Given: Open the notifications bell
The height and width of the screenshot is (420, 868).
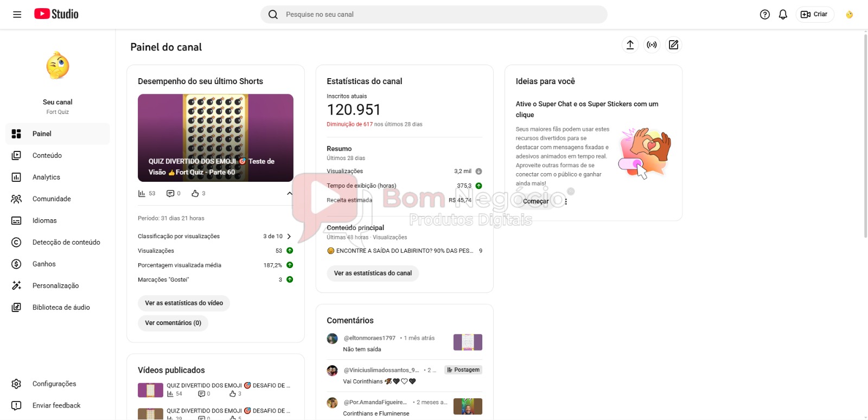Looking at the screenshot, I should pyautogui.click(x=783, y=15).
